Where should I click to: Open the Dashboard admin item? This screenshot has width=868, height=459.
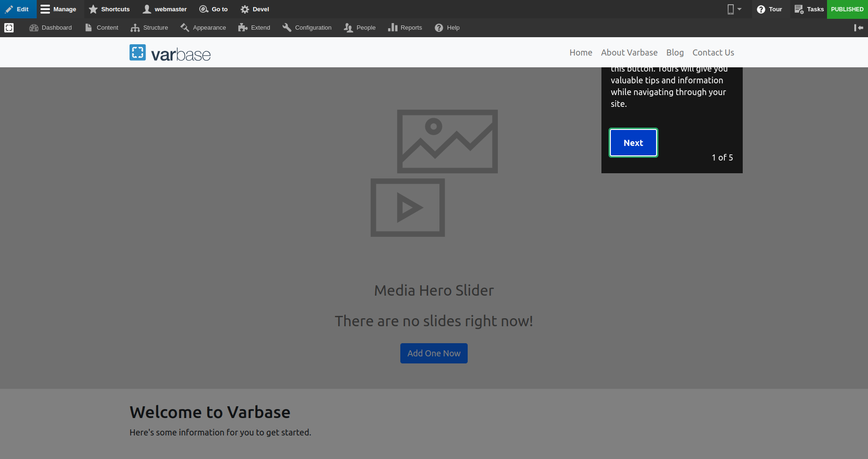(x=50, y=28)
